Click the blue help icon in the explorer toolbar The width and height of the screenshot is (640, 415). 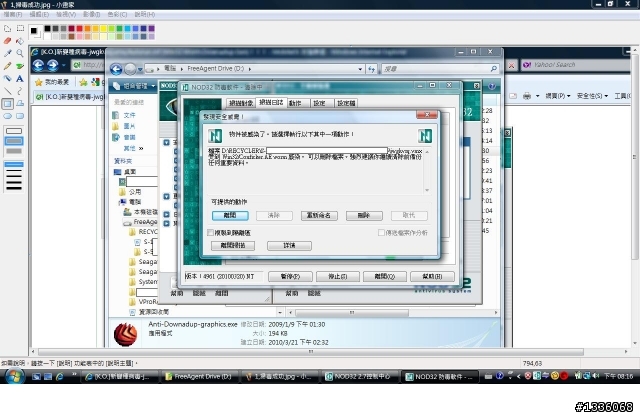(x=492, y=86)
